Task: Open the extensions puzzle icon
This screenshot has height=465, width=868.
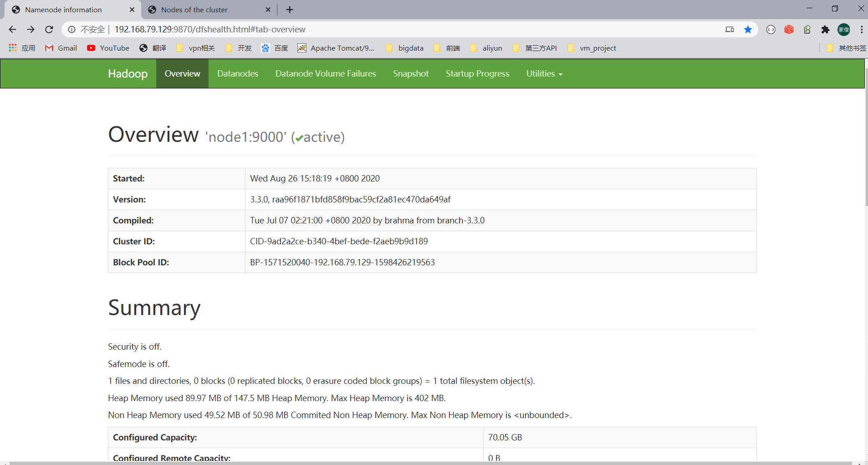Action: [x=825, y=30]
